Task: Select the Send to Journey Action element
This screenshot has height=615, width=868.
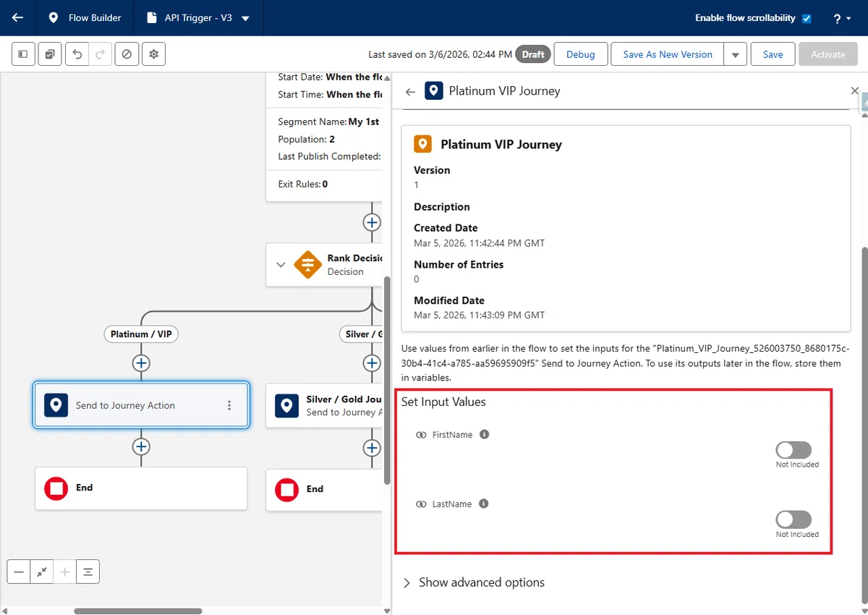Action: (x=141, y=405)
